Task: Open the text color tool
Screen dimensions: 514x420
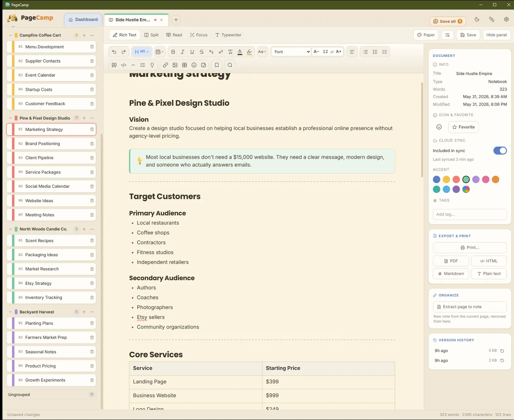Action: [240, 52]
